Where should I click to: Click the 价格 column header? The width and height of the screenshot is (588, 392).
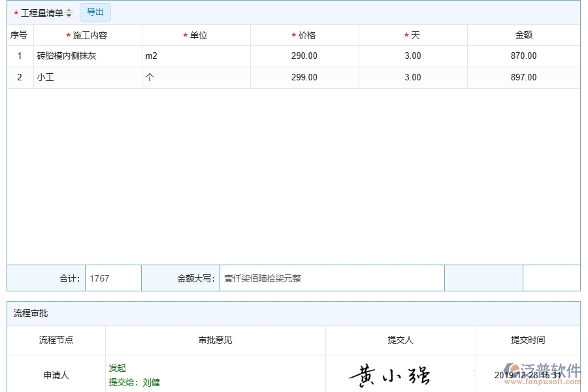coord(304,35)
